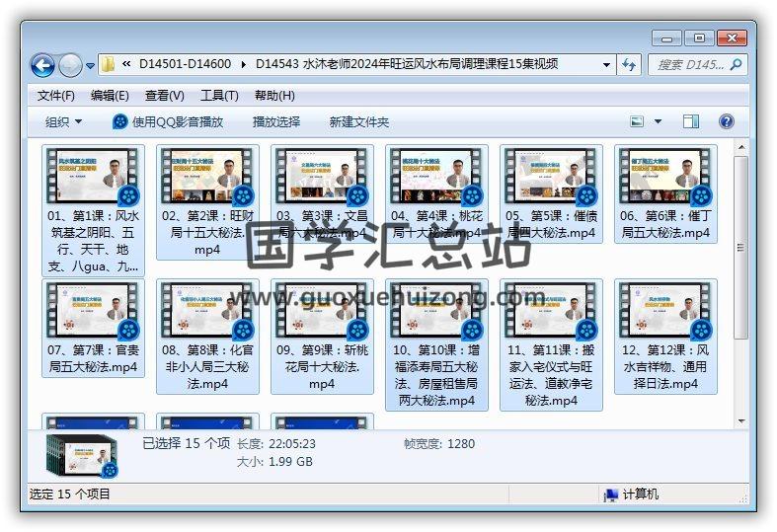Open the 查看(V) menu
777x532 pixels.
tap(165, 95)
